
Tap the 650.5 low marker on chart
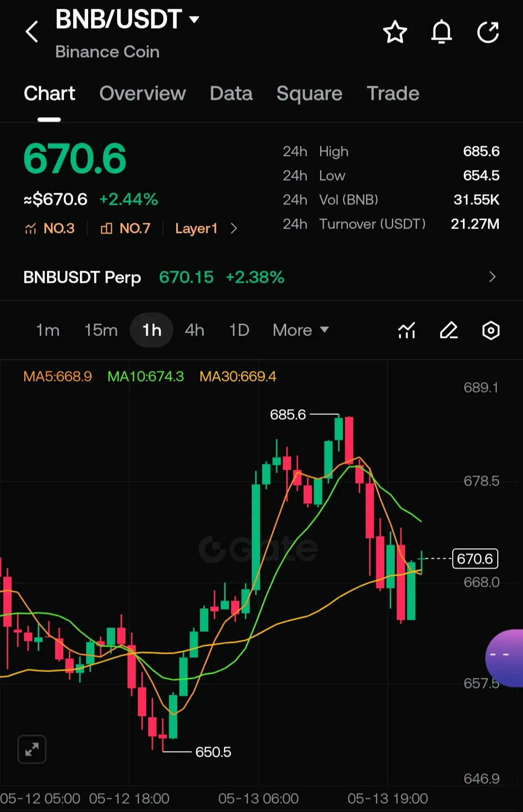pyautogui.click(x=213, y=752)
